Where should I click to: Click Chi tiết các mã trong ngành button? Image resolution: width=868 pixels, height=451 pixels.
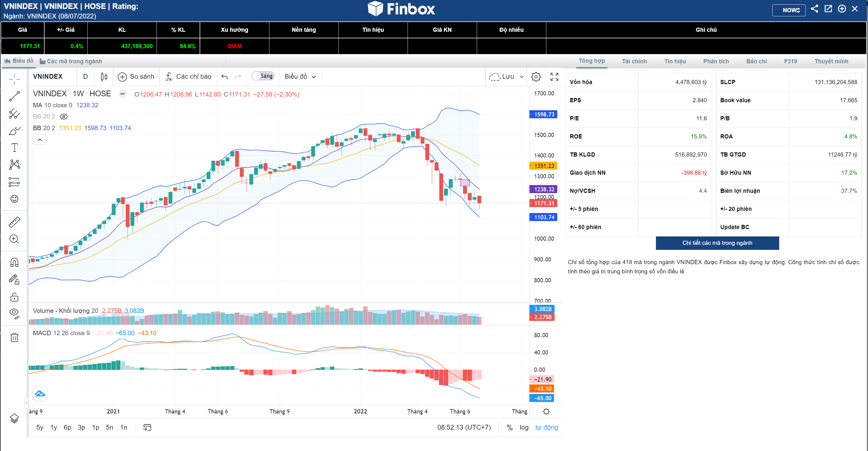pos(717,243)
